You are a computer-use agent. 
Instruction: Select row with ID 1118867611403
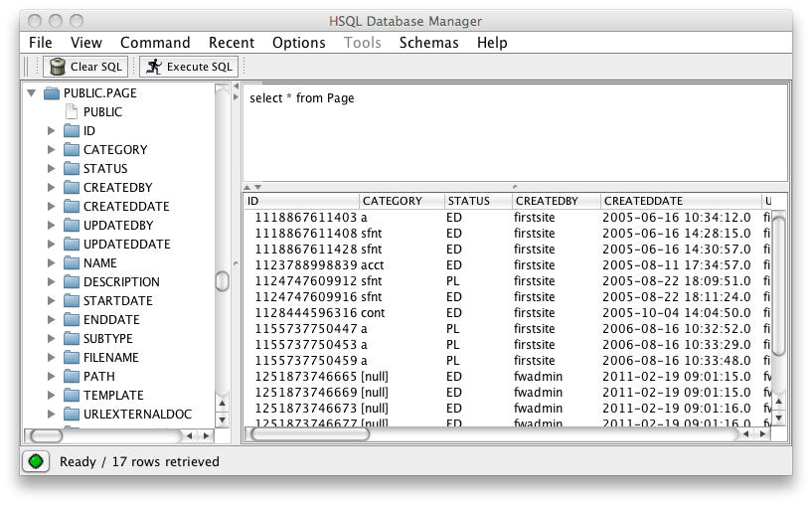508,218
